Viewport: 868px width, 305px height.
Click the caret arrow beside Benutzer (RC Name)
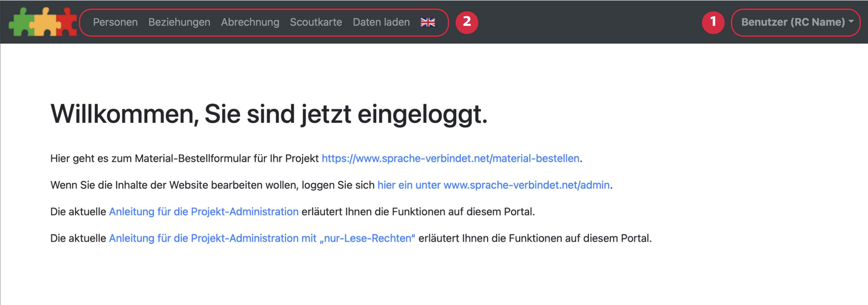[851, 21]
